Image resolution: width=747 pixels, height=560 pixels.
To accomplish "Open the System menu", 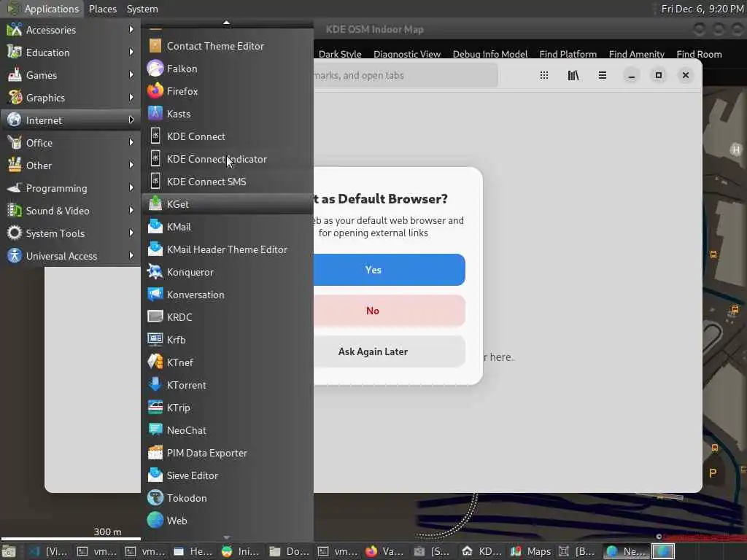I will tap(142, 9).
